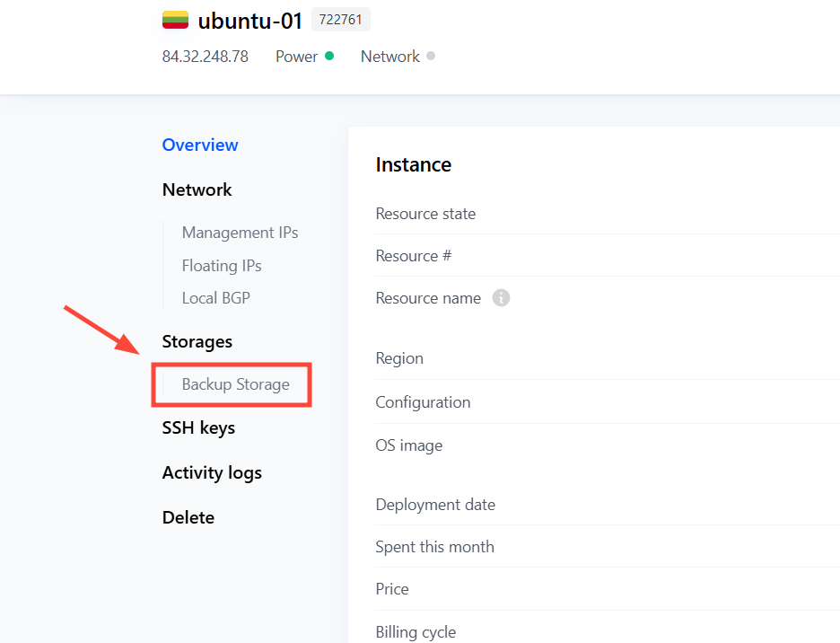Expand the Activity logs section
The width and height of the screenshot is (840, 643).
tap(212, 471)
